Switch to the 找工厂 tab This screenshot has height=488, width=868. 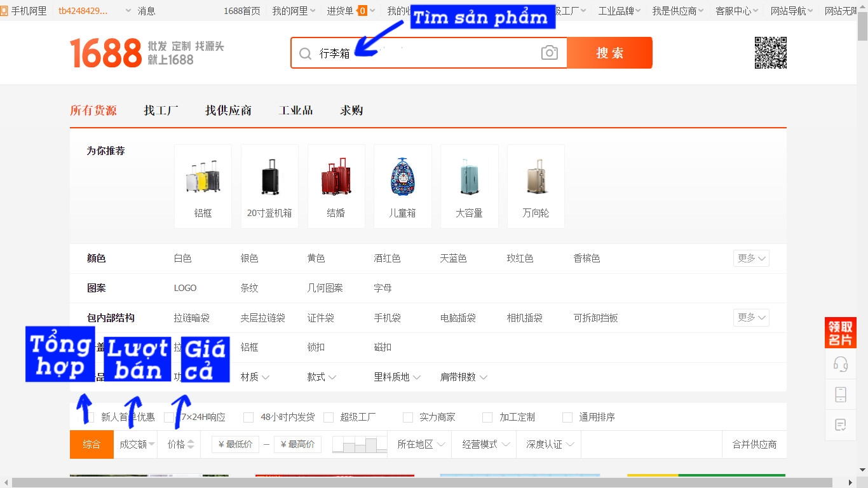[x=161, y=111]
